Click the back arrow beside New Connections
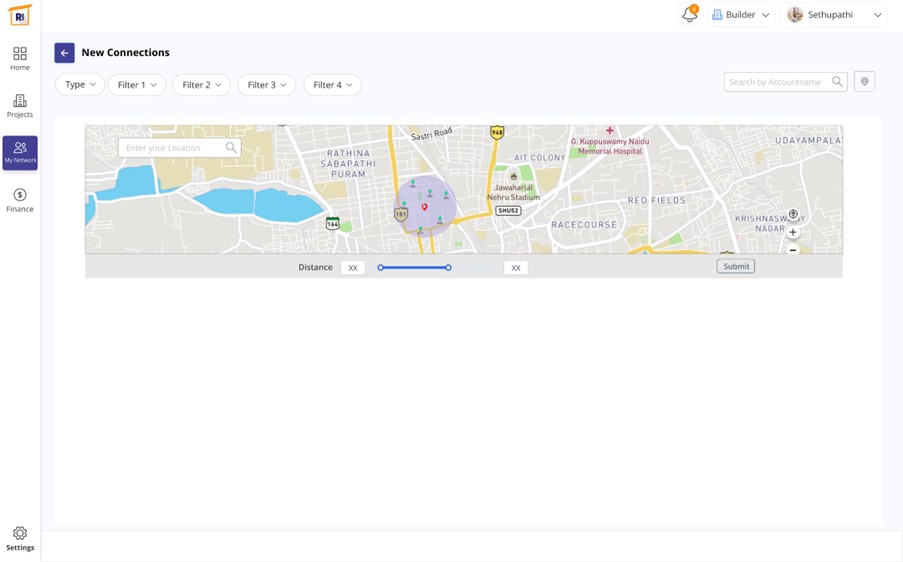The width and height of the screenshot is (903, 562). pyautogui.click(x=64, y=53)
